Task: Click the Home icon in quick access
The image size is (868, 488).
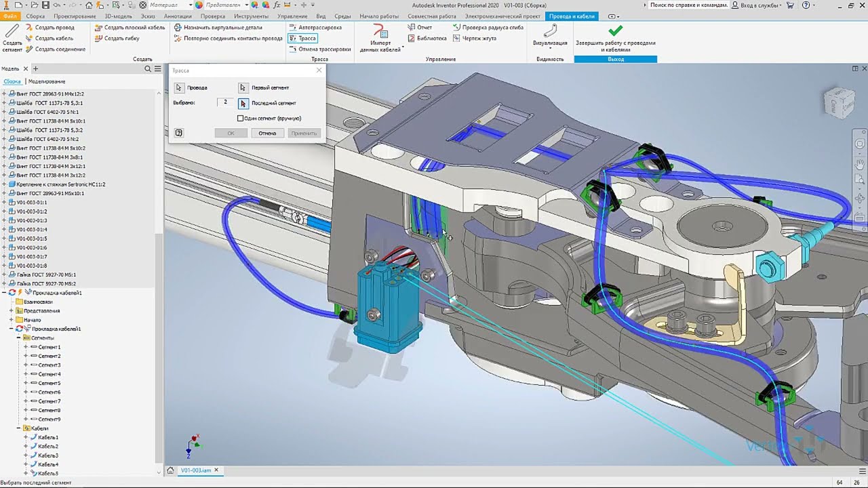Action: click(x=89, y=5)
